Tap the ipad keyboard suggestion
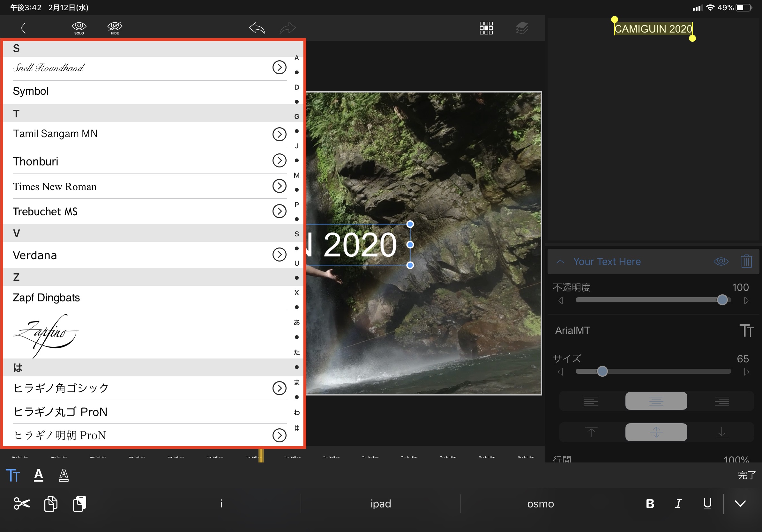 pyautogui.click(x=380, y=504)
